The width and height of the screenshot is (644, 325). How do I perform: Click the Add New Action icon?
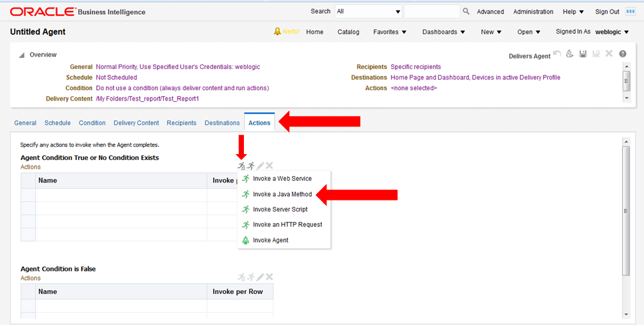241,166
